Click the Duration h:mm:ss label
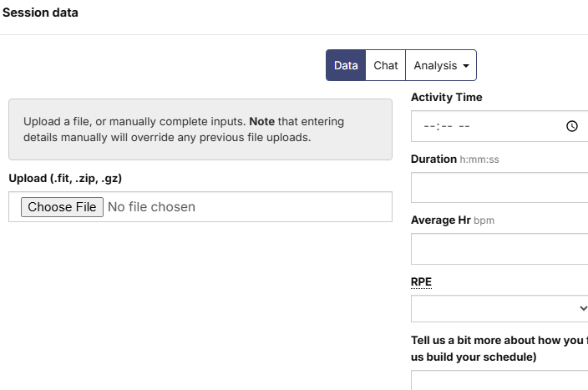Image resolution: width=588 pixels, height=390 pixels. (x=455, y=159)
